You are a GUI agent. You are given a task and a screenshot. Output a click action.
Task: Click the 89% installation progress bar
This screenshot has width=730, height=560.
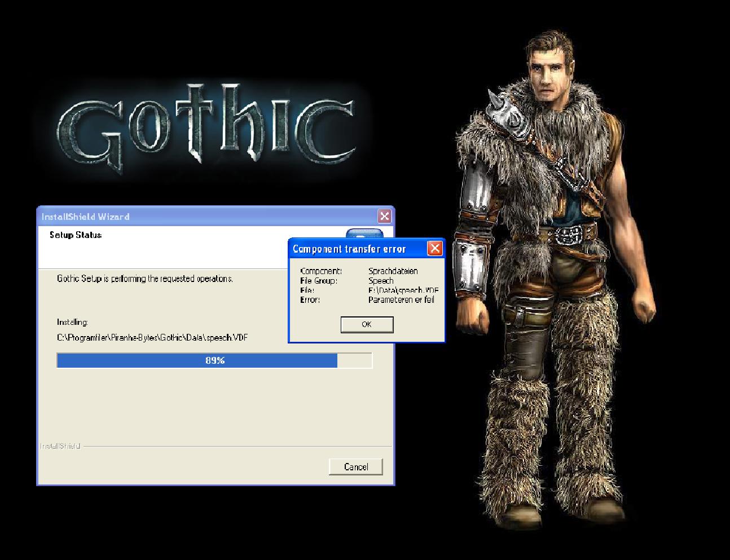click(215, 360)
